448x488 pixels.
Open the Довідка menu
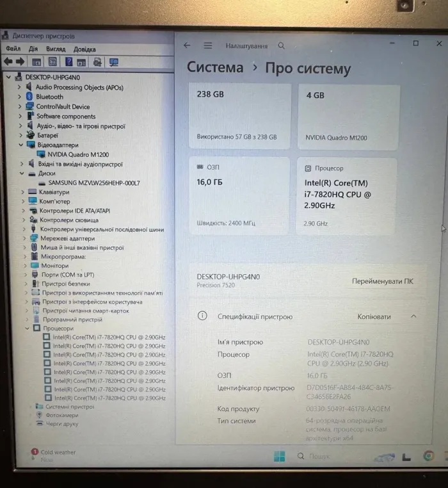pyautogui.click(x=84, y=49)
